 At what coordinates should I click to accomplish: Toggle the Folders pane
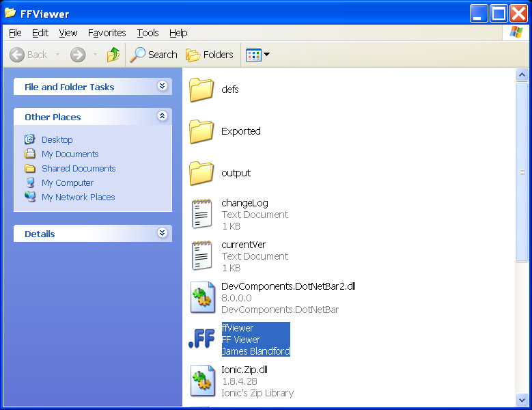pyautogui.click(x=210, y=55)
